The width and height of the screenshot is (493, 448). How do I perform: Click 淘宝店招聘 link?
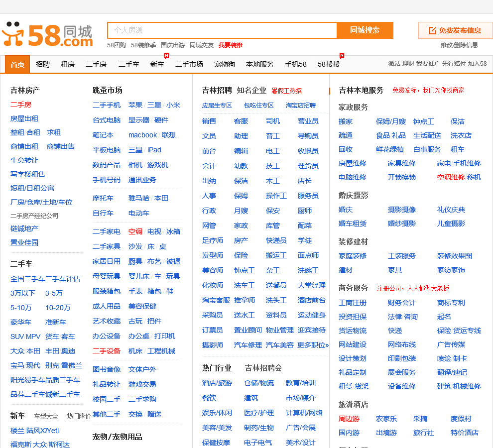301,106
